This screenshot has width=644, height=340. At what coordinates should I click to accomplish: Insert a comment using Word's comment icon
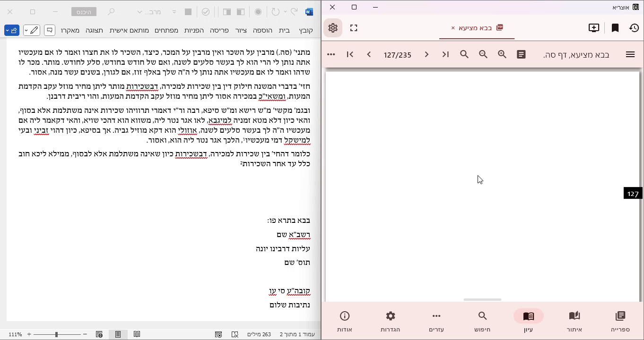[x=50, y=30]
